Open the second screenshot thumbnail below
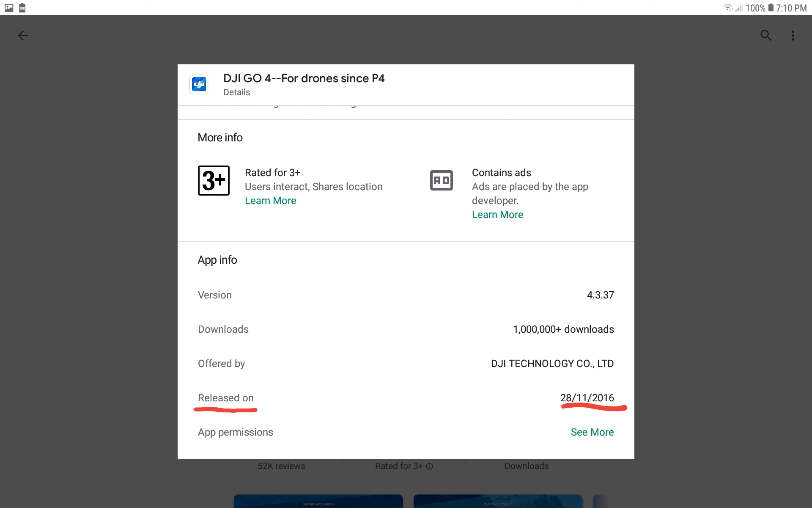Viewport: 812px width, 508px height. click(498, 501)
